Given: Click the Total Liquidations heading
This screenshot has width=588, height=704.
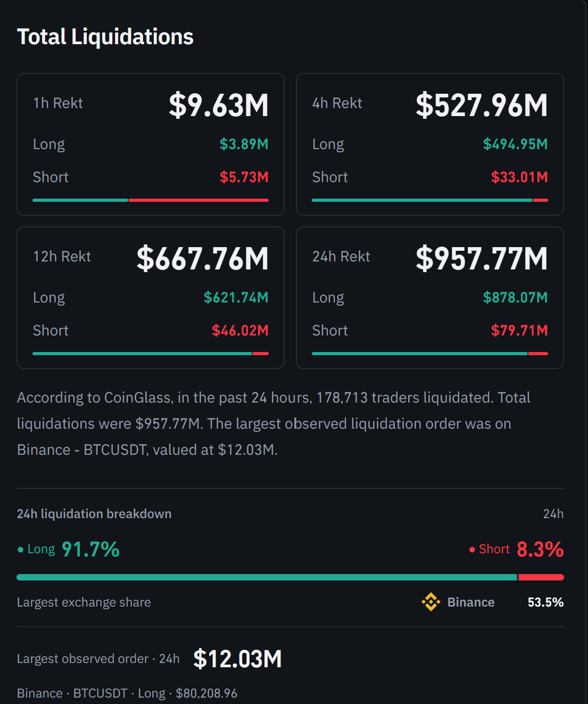Looking at the screenshot, I should click(x=105, y=37).
